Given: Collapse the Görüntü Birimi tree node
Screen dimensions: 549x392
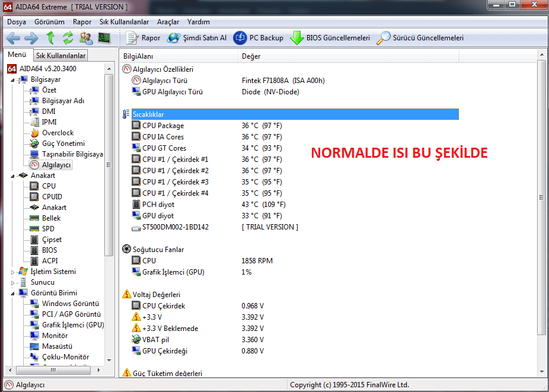Looking at the screenshot, I should pyautogui.click(x=13, y=293).
